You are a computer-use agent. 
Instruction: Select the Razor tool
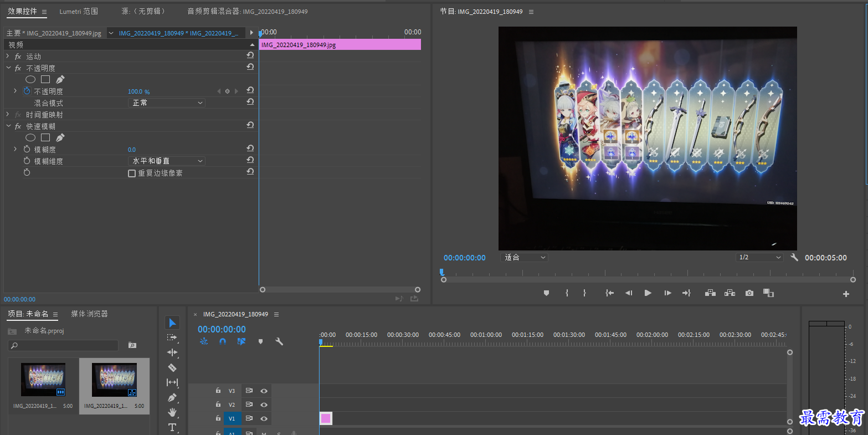click(x=172, y=367)
